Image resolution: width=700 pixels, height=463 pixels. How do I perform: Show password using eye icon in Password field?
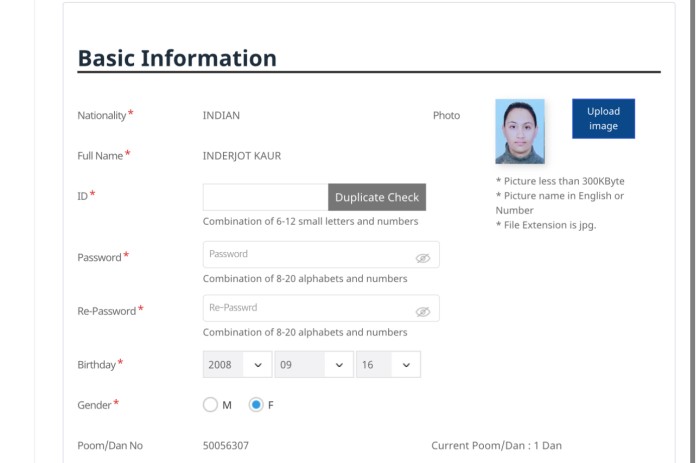[x=422, y=257]
